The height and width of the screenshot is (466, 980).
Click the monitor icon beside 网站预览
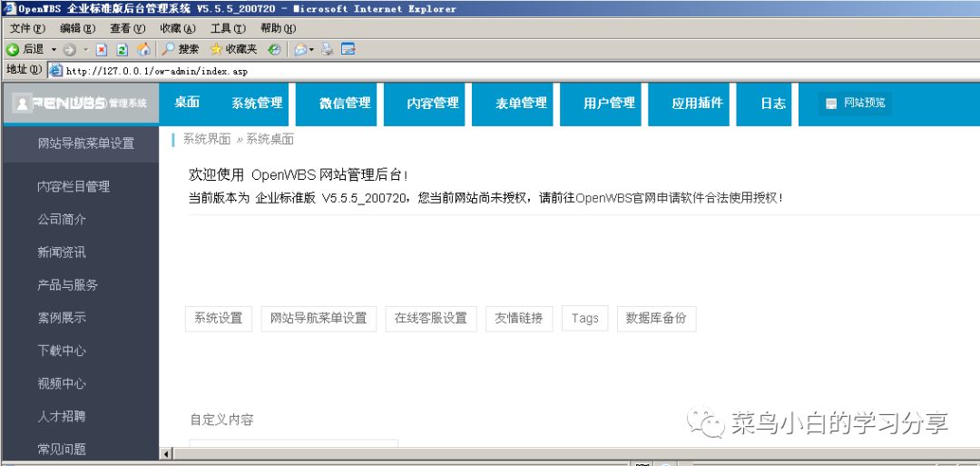click(831, 104)
